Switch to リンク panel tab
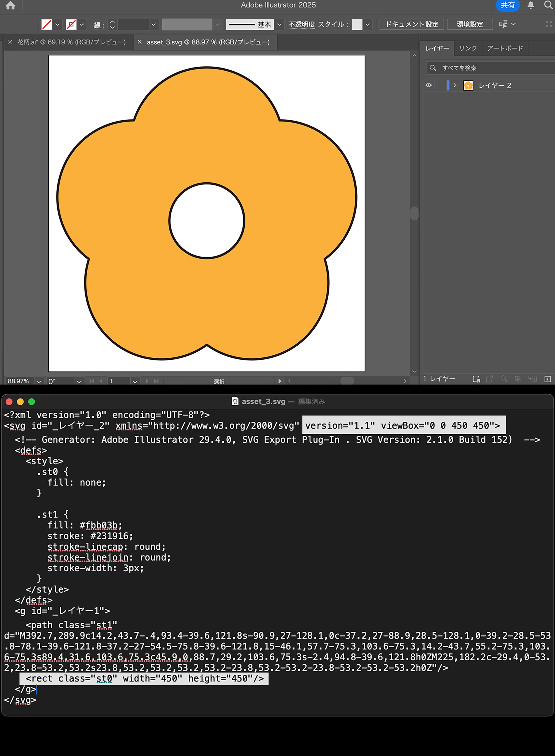555x756 pixels. pos(468,49)
